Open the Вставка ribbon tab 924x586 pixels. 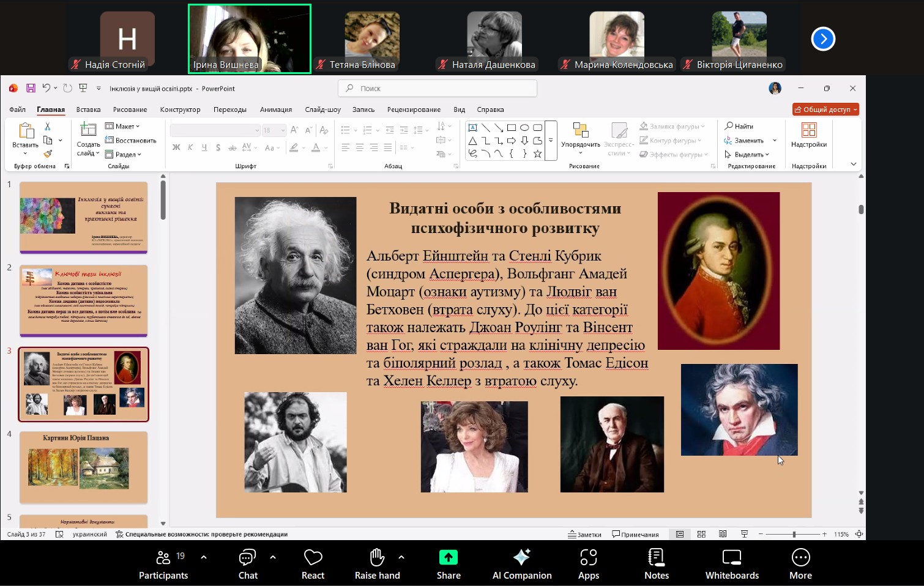(x=88, y=109)
